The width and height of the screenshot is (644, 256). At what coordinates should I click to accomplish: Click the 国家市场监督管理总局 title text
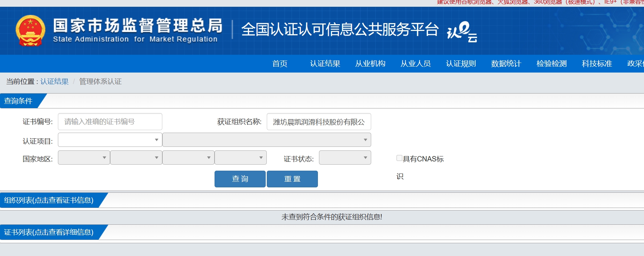(x=138, y=25)
